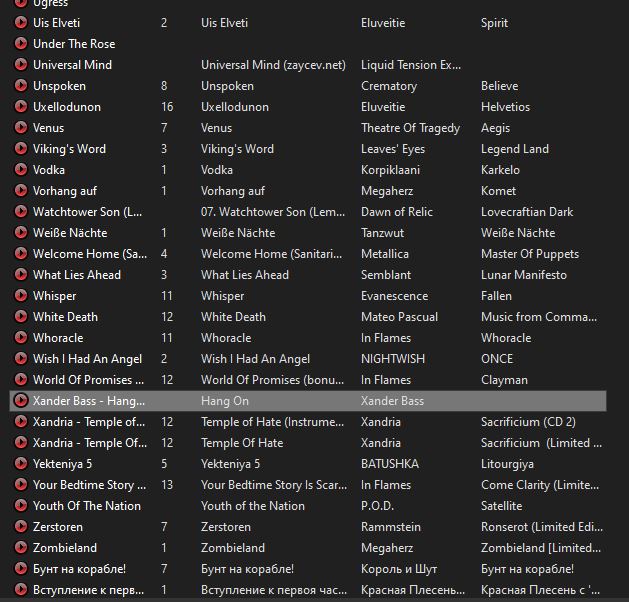Click the Crematory artist entry
Viewport: 629px width, 602px height.
[x=389, y=86]
